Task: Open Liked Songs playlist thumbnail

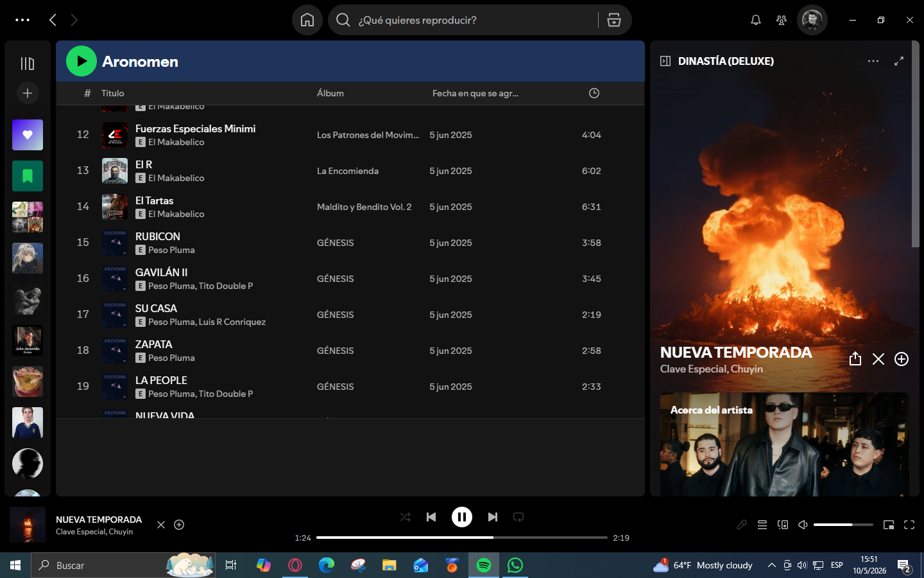Action: click(x=28, y=135)
